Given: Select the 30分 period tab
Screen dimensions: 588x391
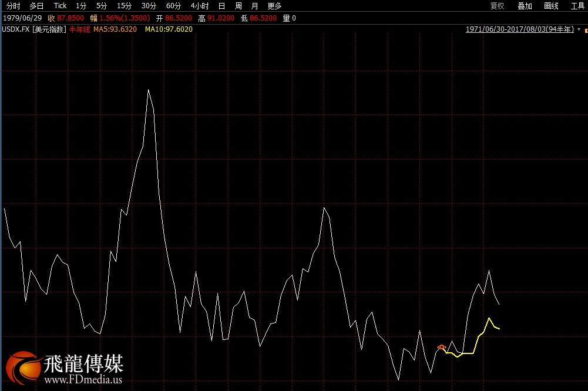Looking at the screenshot, I should (x=149, y=6).
